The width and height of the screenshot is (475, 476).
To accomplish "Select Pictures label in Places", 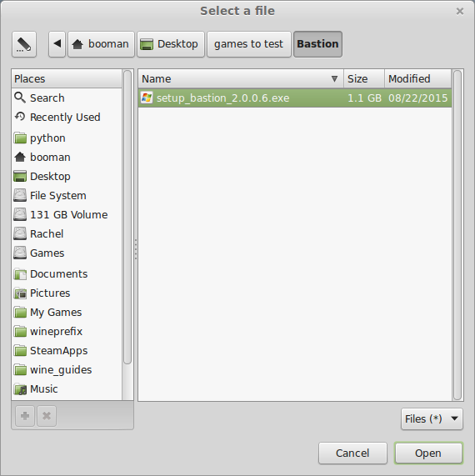I will pyautogui.click(x=50, y=293).
